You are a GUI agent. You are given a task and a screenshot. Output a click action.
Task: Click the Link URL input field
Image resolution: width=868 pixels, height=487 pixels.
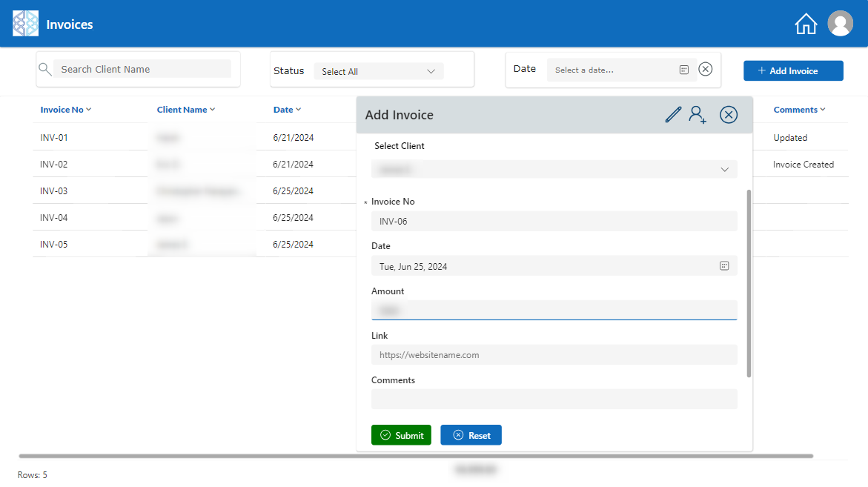point(554,355)
